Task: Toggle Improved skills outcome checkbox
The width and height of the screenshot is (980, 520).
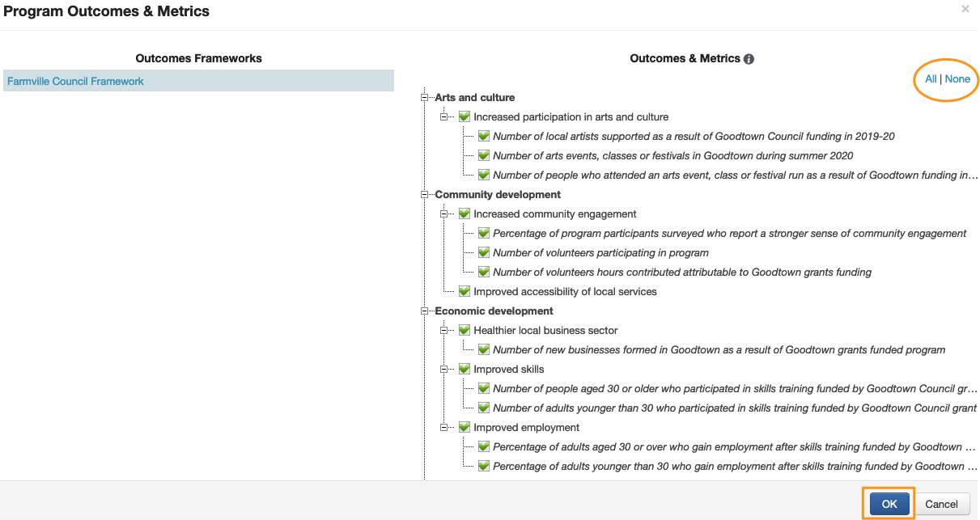Action: coord(465,370)
